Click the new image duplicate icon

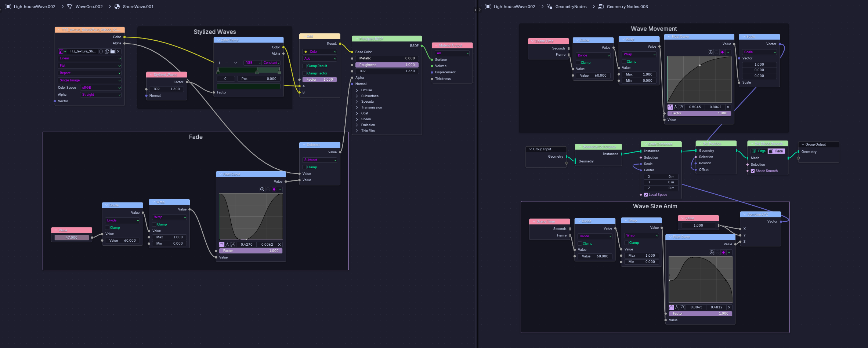click(107, 51)
